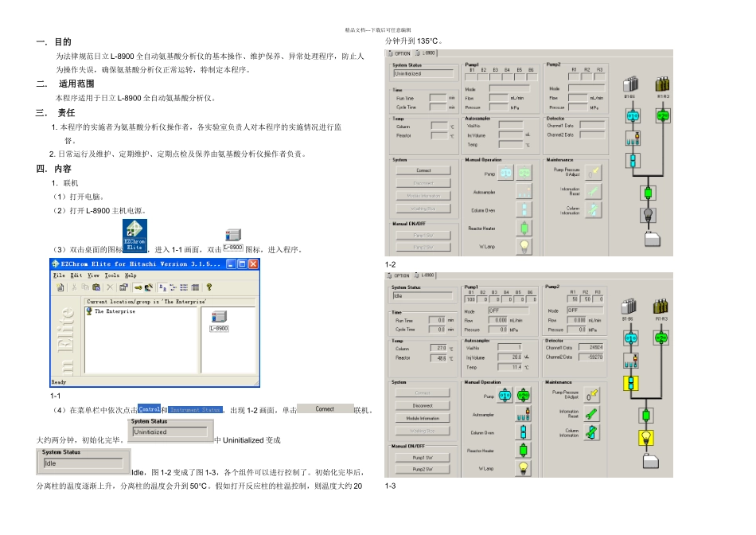
Task: Click Column Oven manual operation icon, figure 1-3
Action: pos(523,432)
